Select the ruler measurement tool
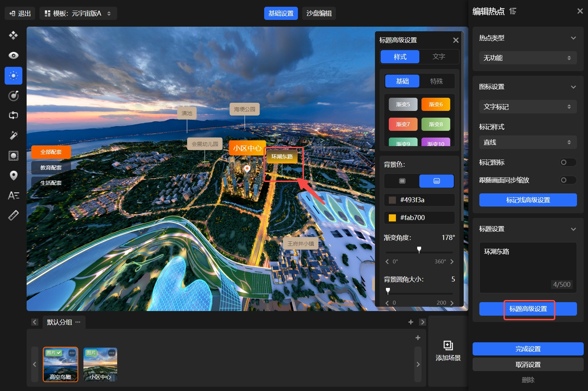This screenshot has height=391, width=588. pos(13,215)
